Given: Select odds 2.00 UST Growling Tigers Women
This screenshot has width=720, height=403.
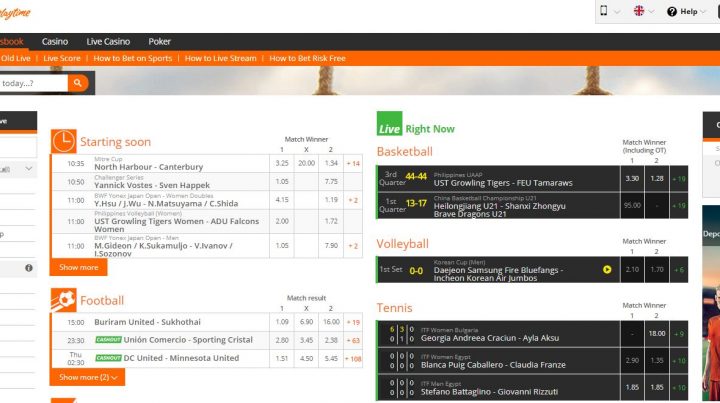Looking at the screenshot, I should 282,221.
